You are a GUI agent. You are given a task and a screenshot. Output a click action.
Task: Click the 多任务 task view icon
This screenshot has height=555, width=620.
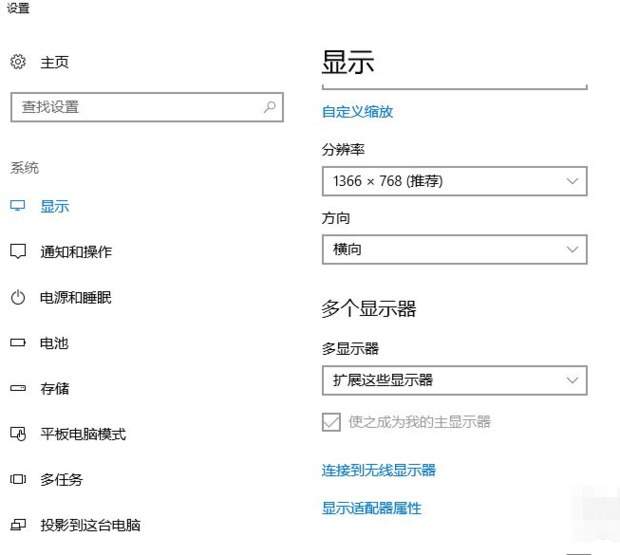tap(18, 479)
